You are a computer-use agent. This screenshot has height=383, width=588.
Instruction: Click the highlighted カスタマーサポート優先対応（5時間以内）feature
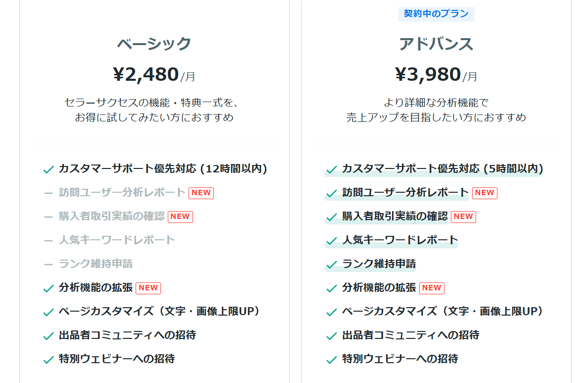[x=442, y=169]
